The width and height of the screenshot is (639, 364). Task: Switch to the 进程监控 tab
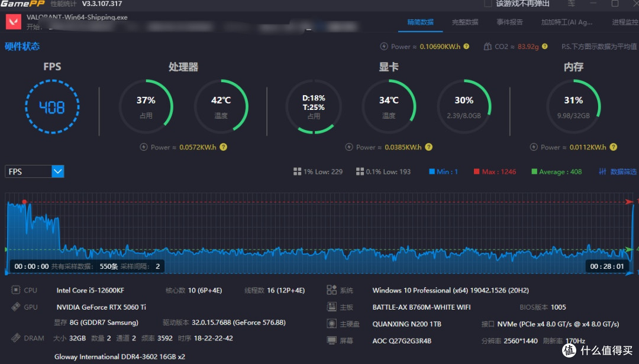(625, 22)
